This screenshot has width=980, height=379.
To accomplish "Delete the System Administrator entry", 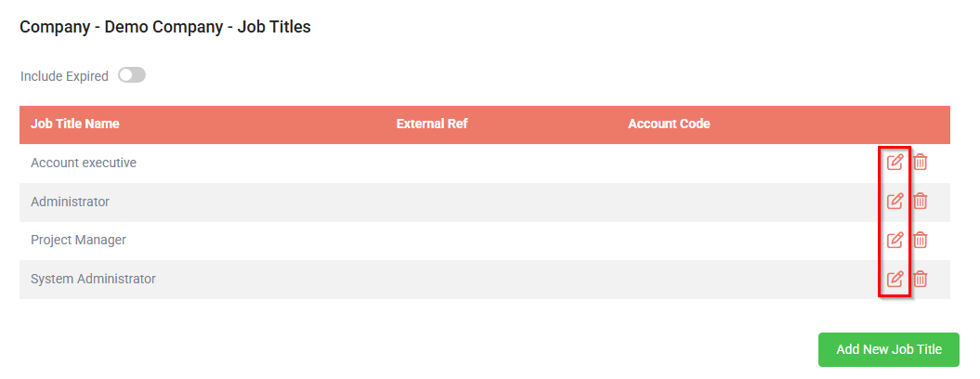I will pos(920,279).
